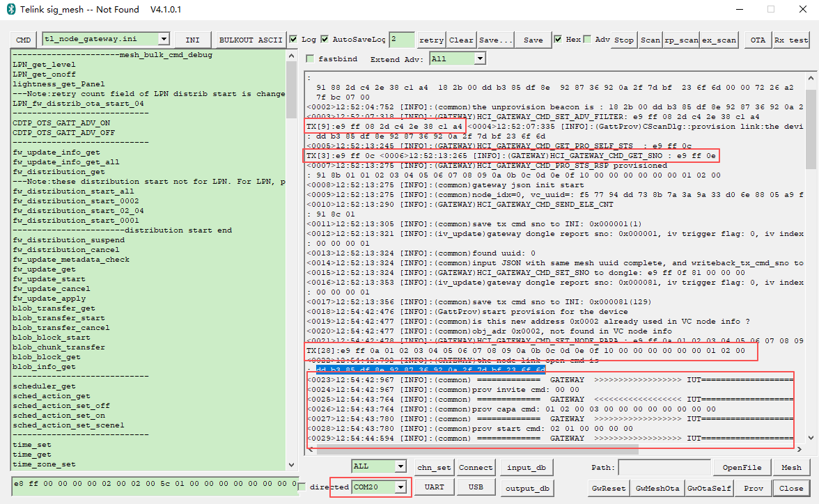Disable the AutoSaveLog checkbox
The height and width of the screenshot is (504, 819).
coord(325,40)
